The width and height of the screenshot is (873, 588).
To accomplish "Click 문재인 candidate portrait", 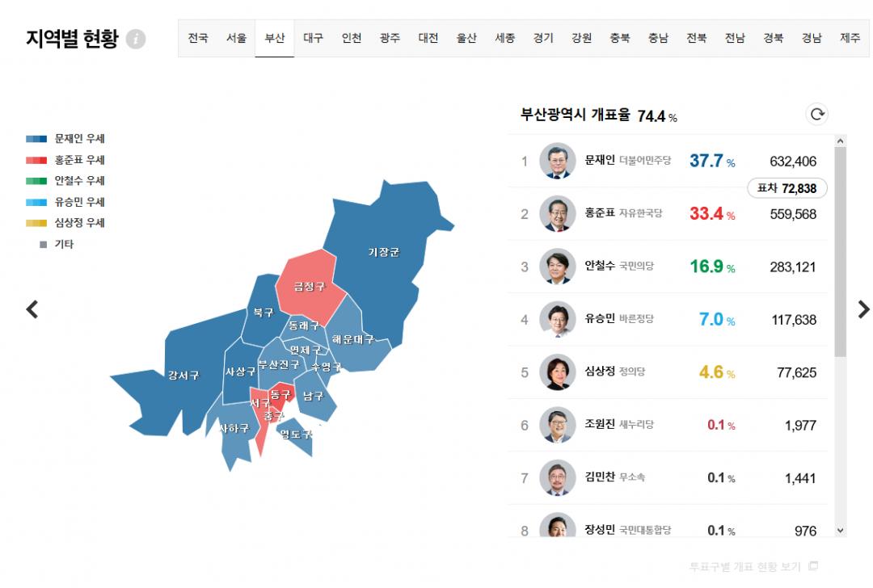I will click(557, 161).
